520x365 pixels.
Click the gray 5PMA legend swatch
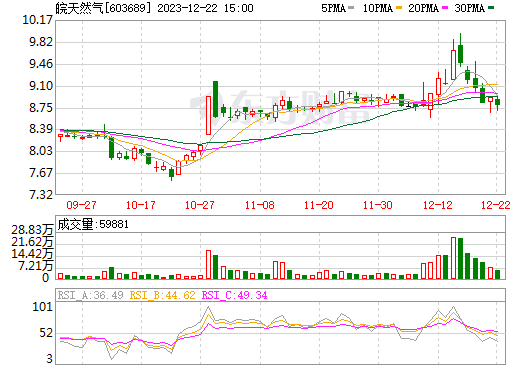click(x=351, y=8)
